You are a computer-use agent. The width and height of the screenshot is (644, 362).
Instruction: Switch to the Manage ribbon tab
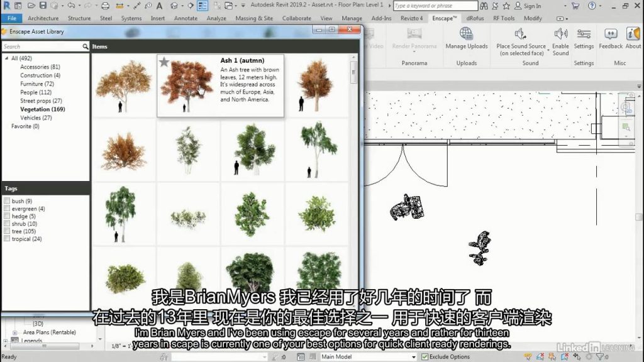[x=352, y=18]
